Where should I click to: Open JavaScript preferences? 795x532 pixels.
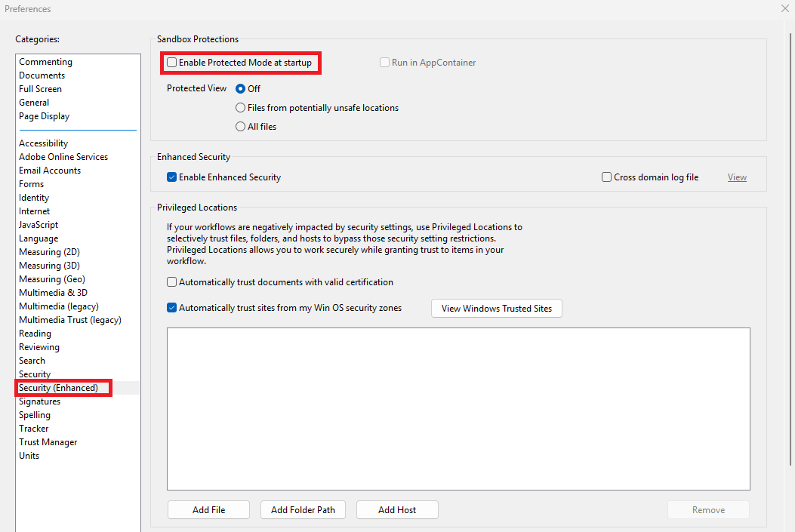[39, 224]
